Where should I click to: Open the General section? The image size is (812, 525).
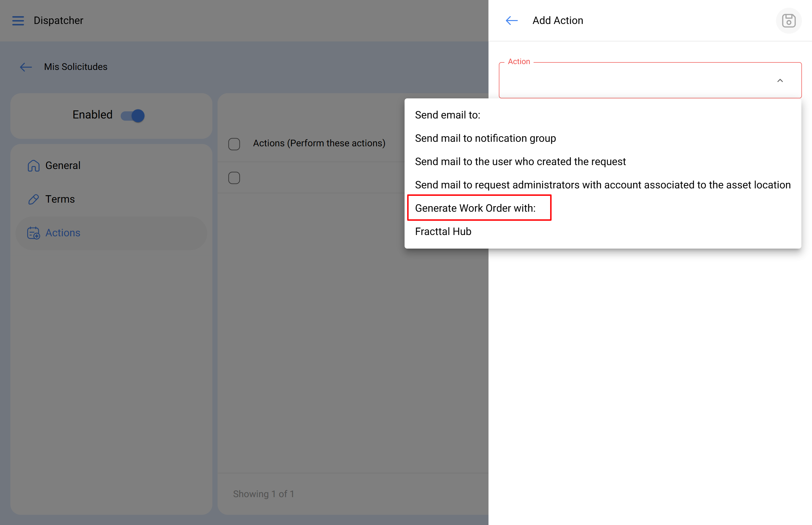pos(63,166)
